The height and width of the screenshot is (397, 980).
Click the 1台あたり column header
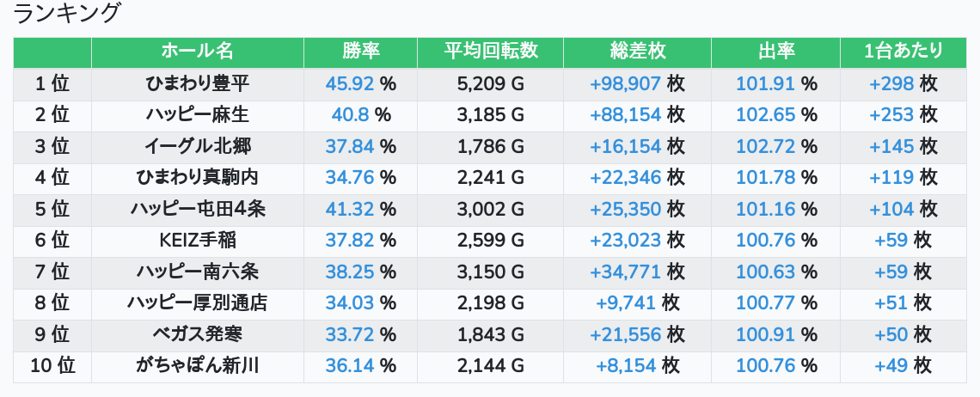click(903, 52)
